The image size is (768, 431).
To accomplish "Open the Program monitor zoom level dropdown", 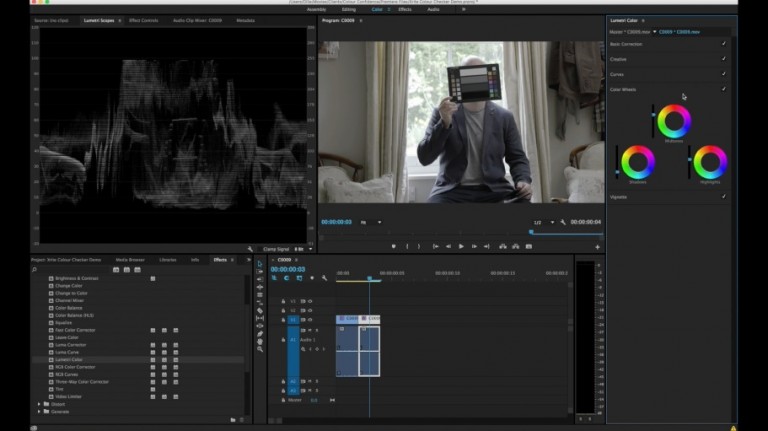I will click(x=369, y=222).
